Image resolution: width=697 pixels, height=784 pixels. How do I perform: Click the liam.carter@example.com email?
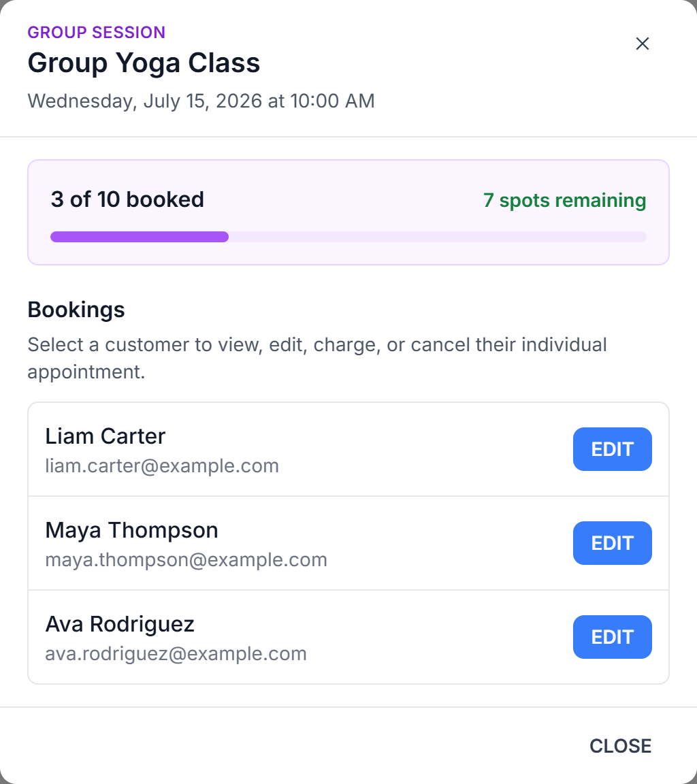162,466
